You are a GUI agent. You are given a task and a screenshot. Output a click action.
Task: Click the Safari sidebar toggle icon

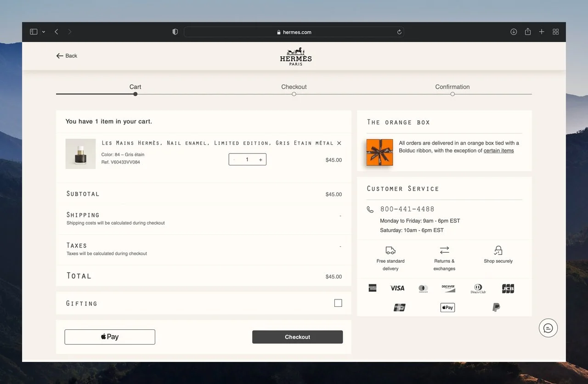(34, 32)
